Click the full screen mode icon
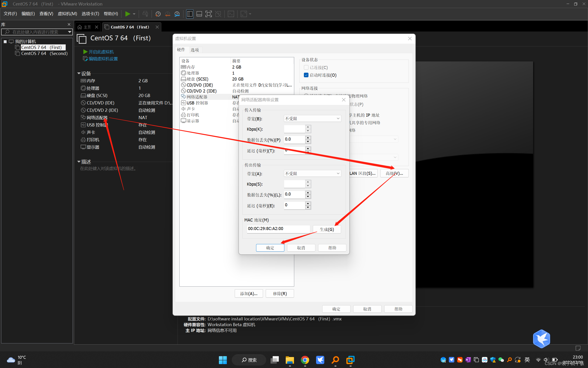The image size is (588, 368). (209, 14)
